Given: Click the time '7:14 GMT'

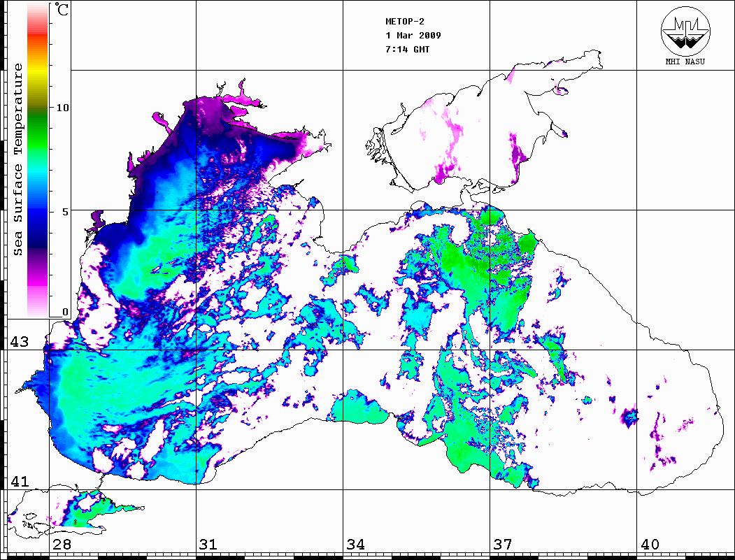Looking at the screenshot, I should pos(407,49).
